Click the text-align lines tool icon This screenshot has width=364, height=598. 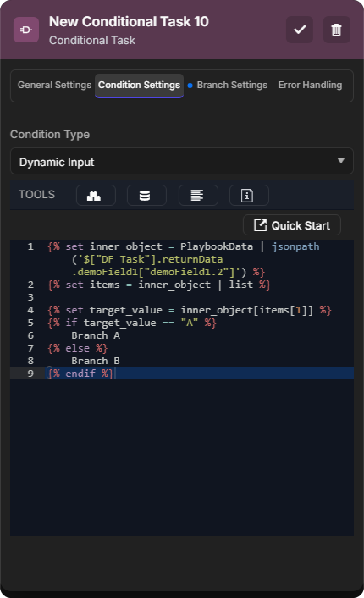tap(198, 196)
